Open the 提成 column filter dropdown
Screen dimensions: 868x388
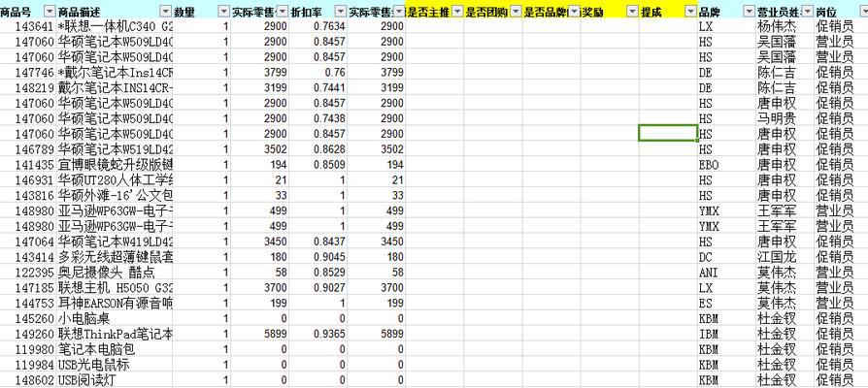coord(691,12)
